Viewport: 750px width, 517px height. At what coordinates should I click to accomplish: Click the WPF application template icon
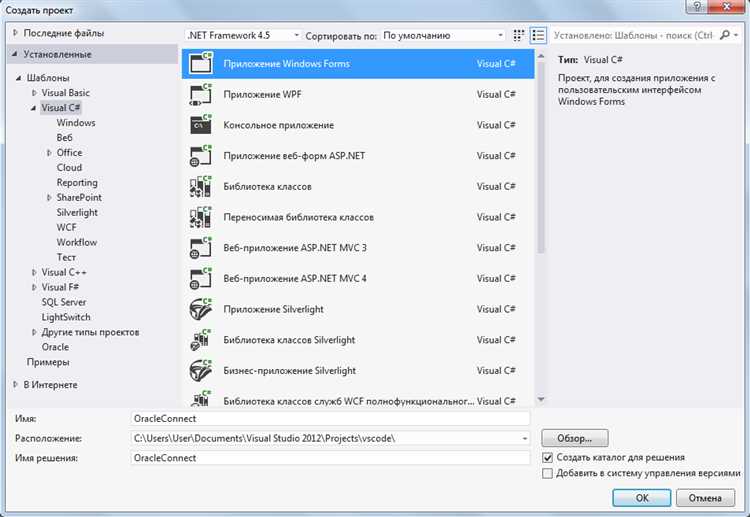coord(201,94)
